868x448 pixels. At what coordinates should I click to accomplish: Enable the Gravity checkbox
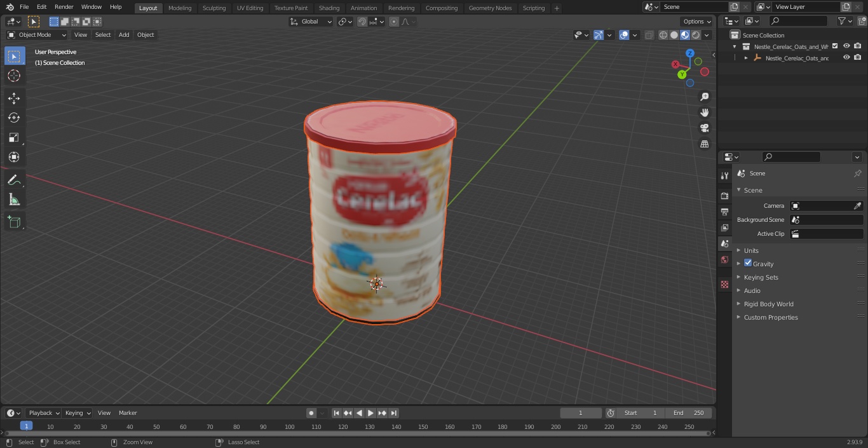[748, 263]
